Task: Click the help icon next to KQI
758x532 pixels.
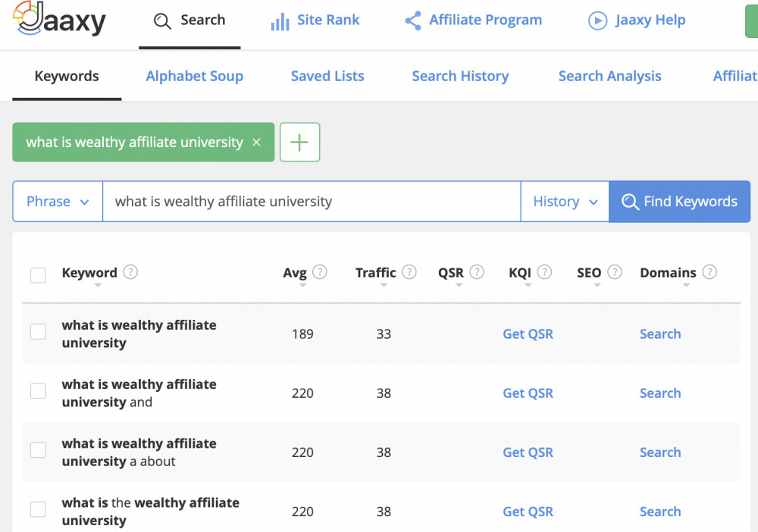Action: pos(544,272)
